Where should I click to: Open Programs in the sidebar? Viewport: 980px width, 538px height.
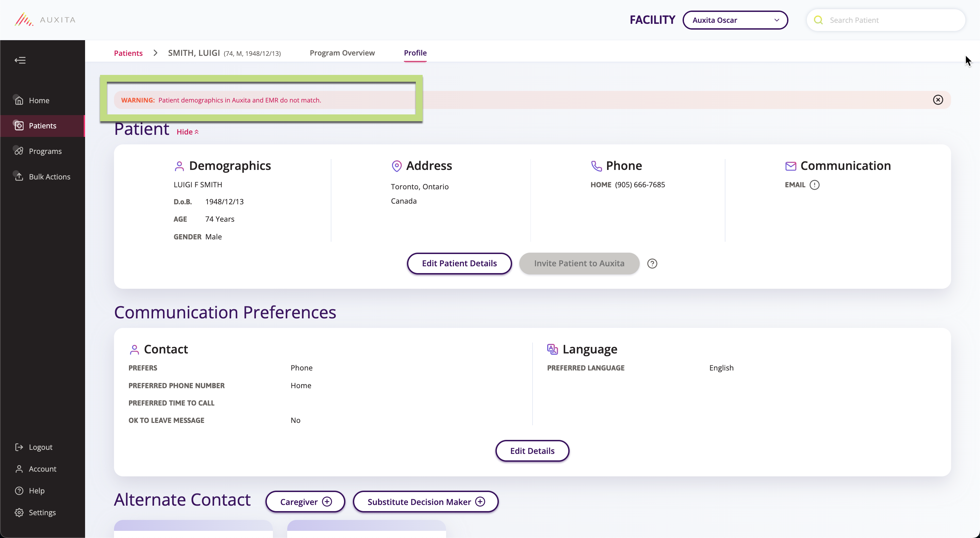coord(42,151)
